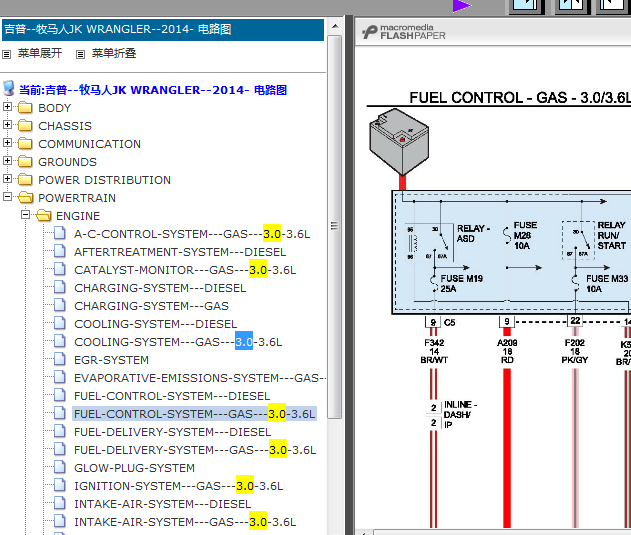The image size is (631, 535).
Task: Click the INLINE - DASH/IP connector label
Action: pyautogui.click(x=460, y=414)
